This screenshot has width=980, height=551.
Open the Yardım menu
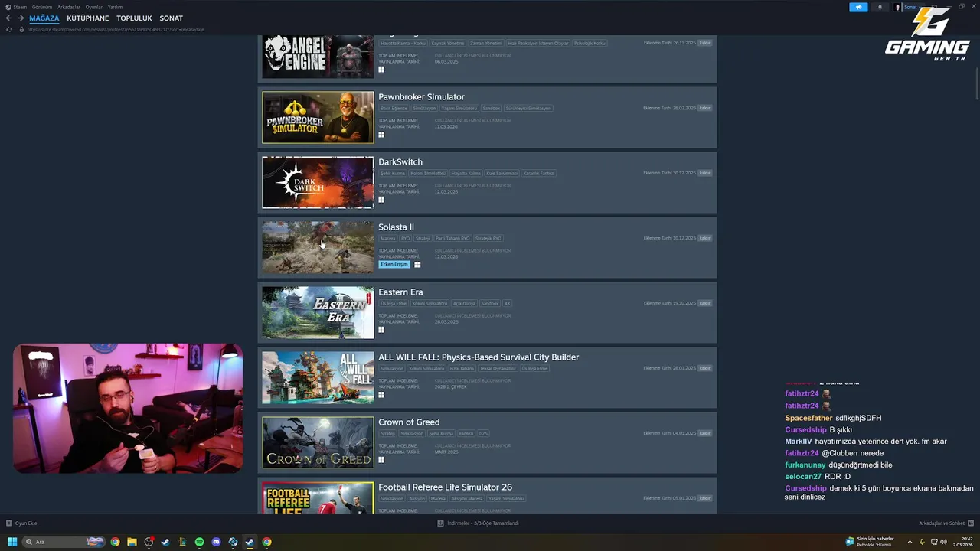pyautogui.click(x=115, y=7)
